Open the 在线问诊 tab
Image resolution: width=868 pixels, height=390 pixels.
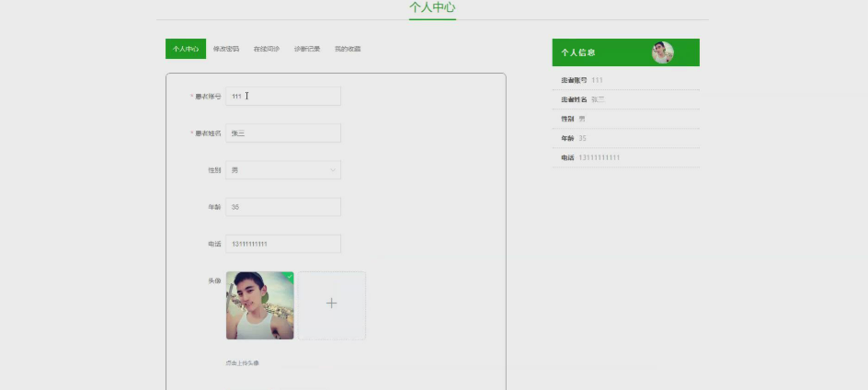click(267, 49)
